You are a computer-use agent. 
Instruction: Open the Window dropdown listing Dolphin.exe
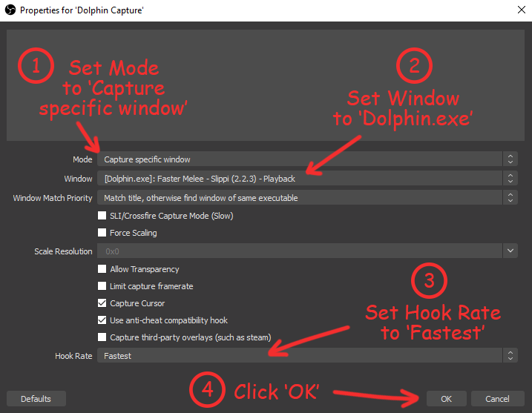coord(307,179)
